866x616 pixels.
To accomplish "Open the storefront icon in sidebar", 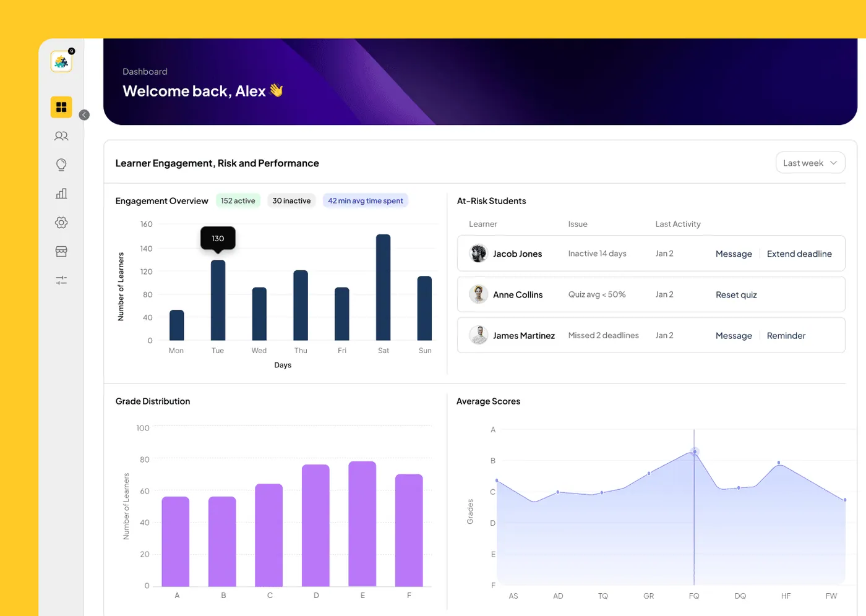I will (61, 251).
